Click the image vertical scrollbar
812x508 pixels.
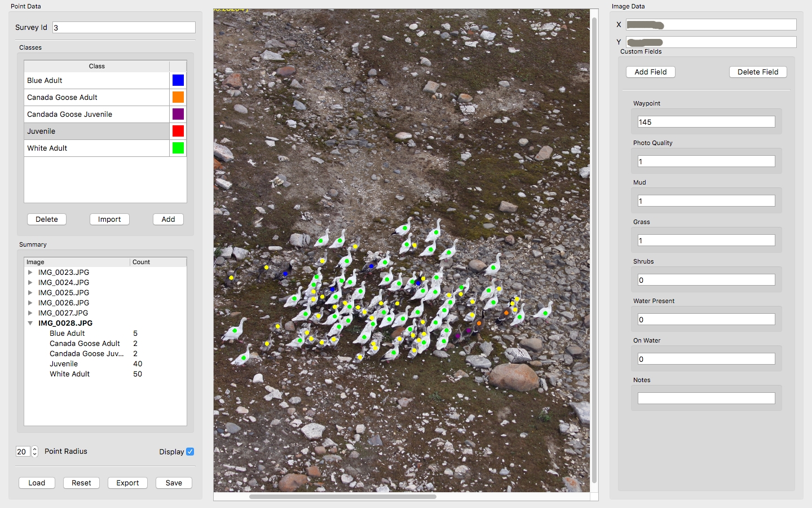[594, 250]
